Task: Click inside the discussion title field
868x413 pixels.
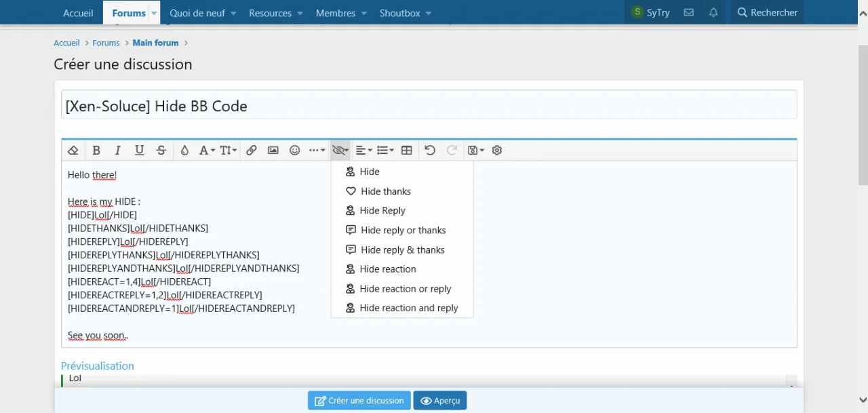Action: coord(429,105)
